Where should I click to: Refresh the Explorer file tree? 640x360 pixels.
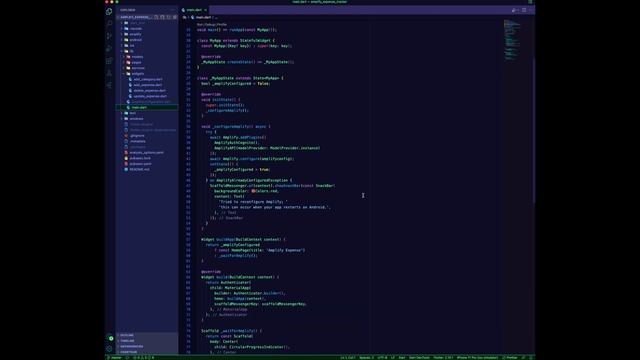pos(169,17)
